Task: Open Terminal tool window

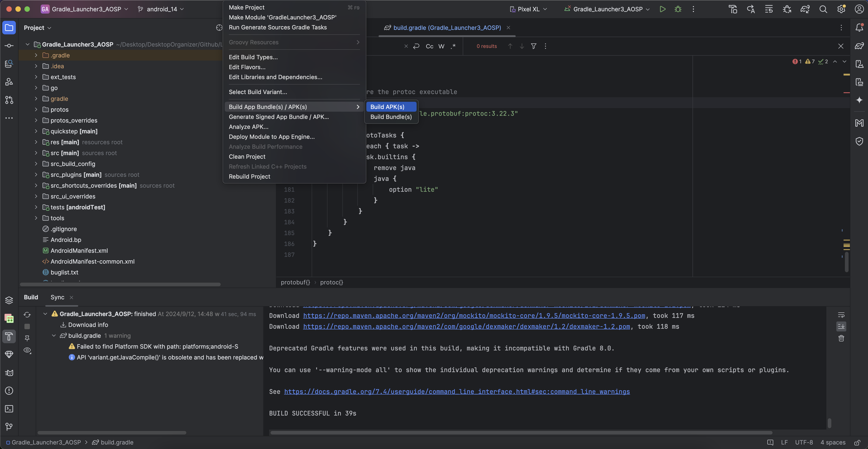Action: point(9,409)
